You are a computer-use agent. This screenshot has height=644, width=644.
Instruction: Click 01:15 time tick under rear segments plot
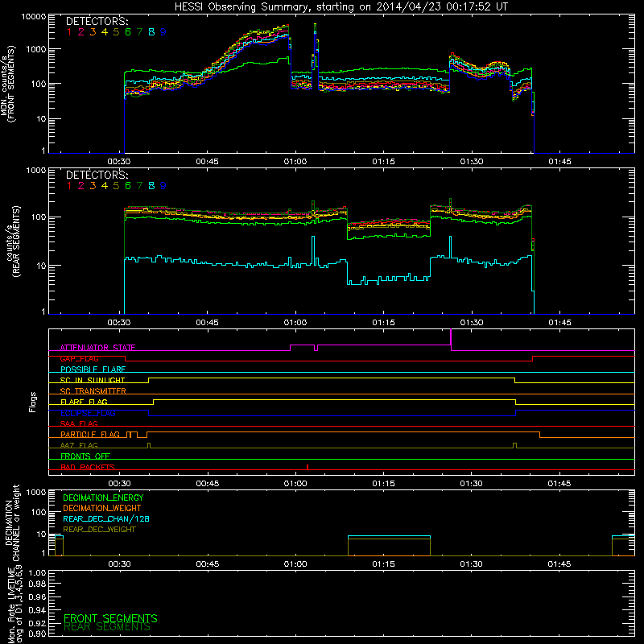(x=384, y=323)
